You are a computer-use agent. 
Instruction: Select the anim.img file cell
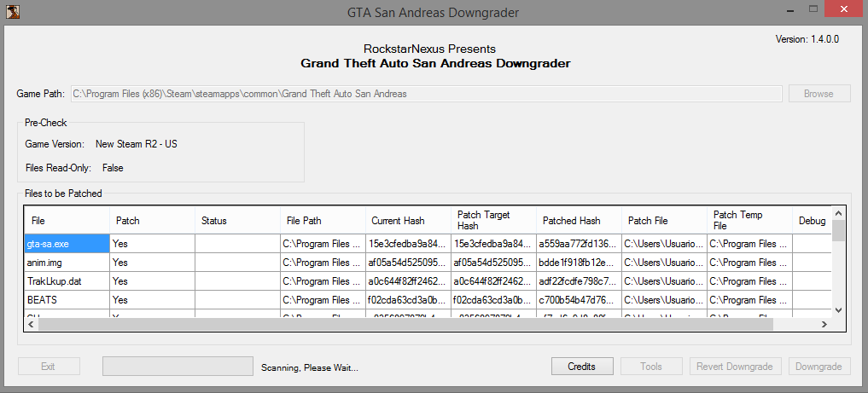tap(67, 263)
